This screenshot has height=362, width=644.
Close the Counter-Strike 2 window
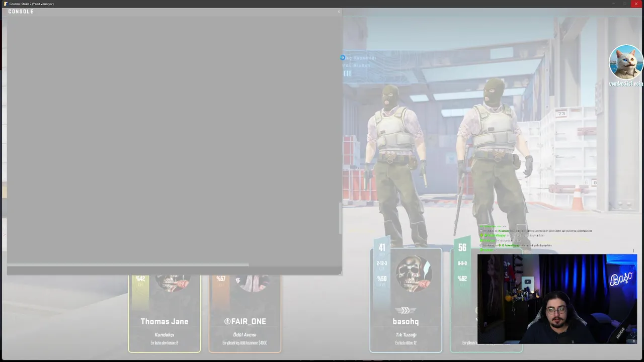(636, 4)
